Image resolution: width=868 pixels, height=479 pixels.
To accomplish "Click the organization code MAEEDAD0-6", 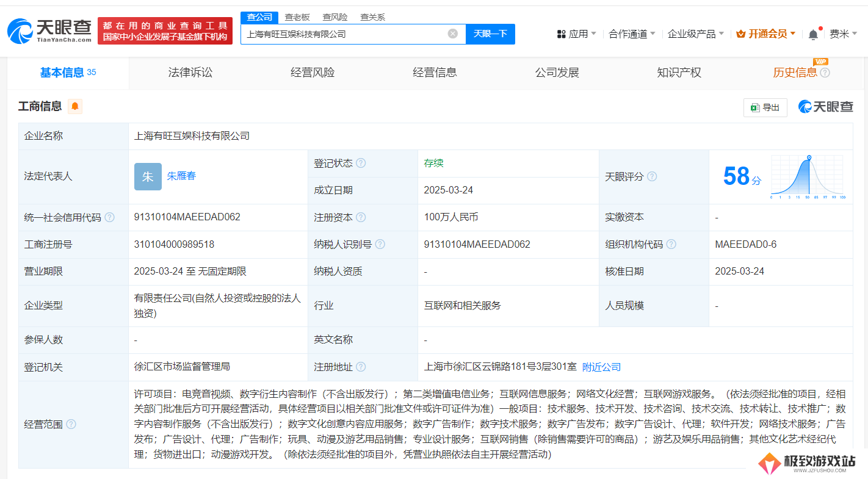I will tap(746, 244).
